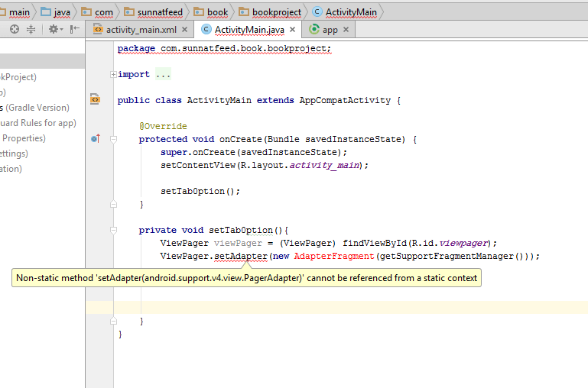Click super.onCreate call

tap(253, 153)
